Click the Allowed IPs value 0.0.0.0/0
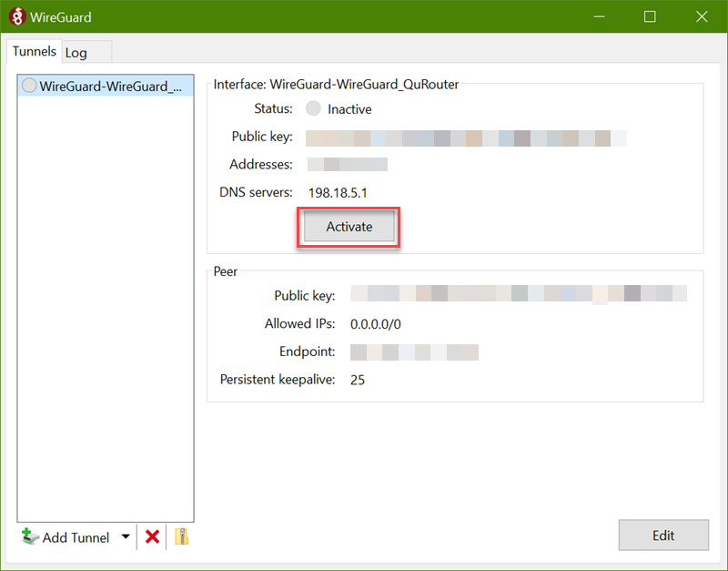Screen dimensions: 728x571 (376, 324)
